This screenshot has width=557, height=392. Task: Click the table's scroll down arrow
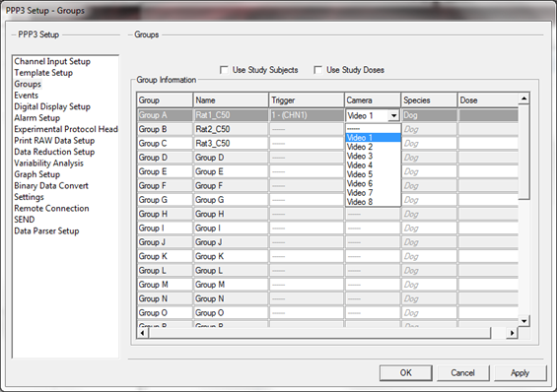[523, 321]
